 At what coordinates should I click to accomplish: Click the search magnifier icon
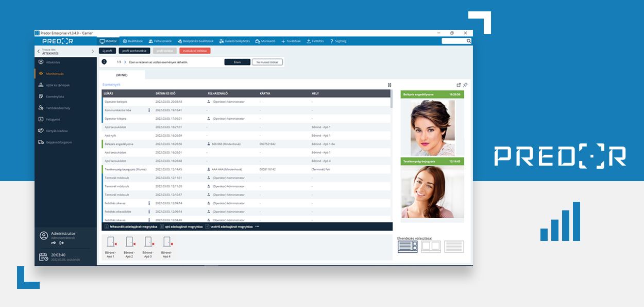(x=469, y=41)
